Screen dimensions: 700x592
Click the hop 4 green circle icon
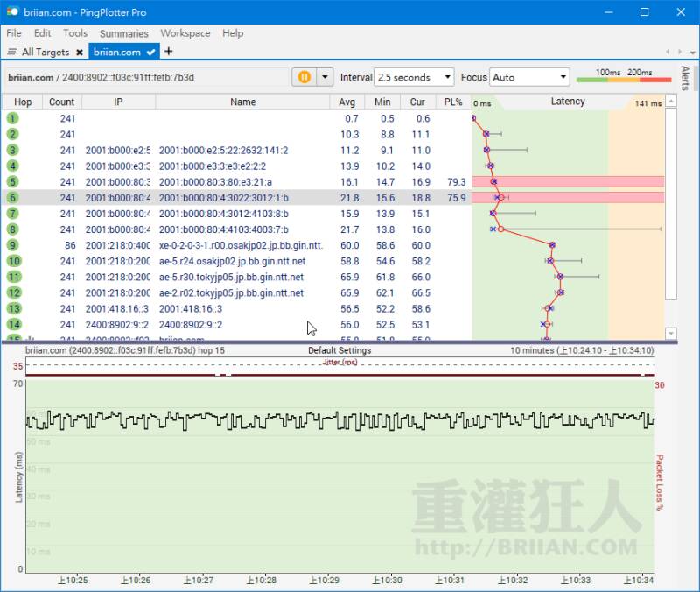click(x=12, y=166)
